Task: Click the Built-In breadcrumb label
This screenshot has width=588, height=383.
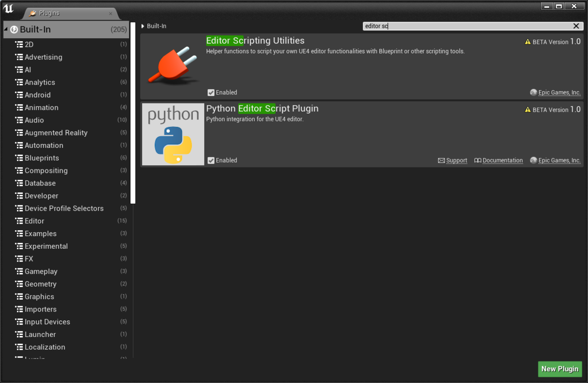Action: pos(157,26)
